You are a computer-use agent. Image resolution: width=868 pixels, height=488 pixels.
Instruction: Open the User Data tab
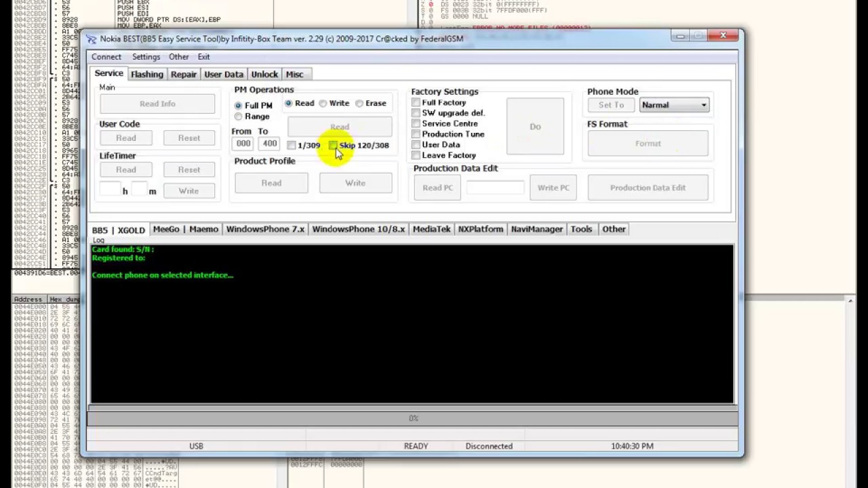click(x=224, y=75)
